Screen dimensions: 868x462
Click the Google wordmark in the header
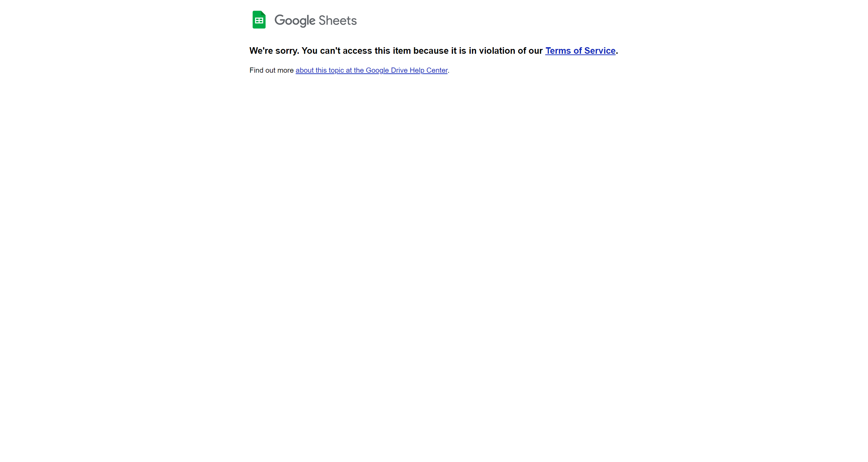(295, 21)
